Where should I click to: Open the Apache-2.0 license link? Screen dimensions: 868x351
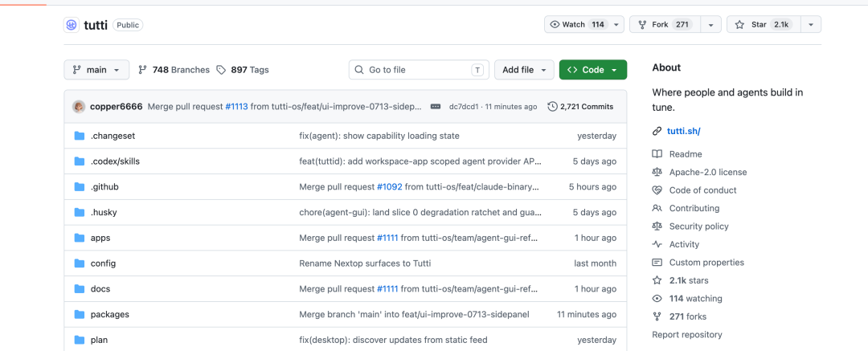708,172
